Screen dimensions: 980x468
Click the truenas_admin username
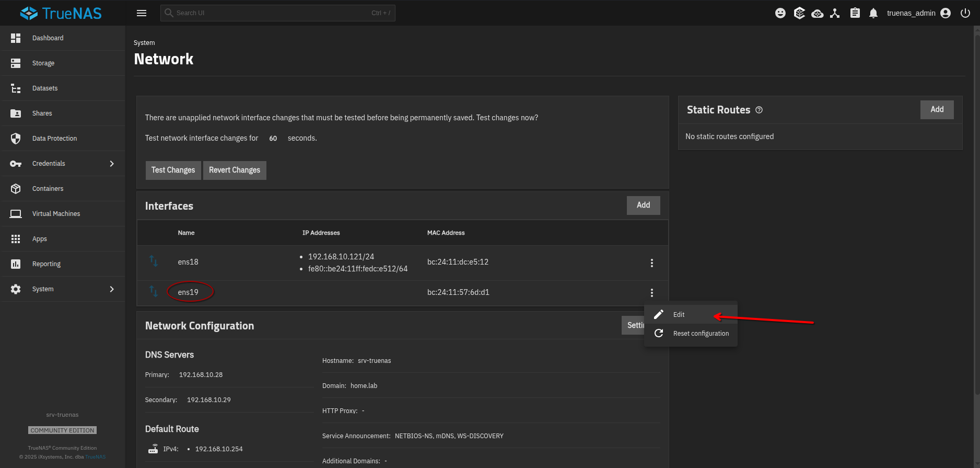point(911,13)
